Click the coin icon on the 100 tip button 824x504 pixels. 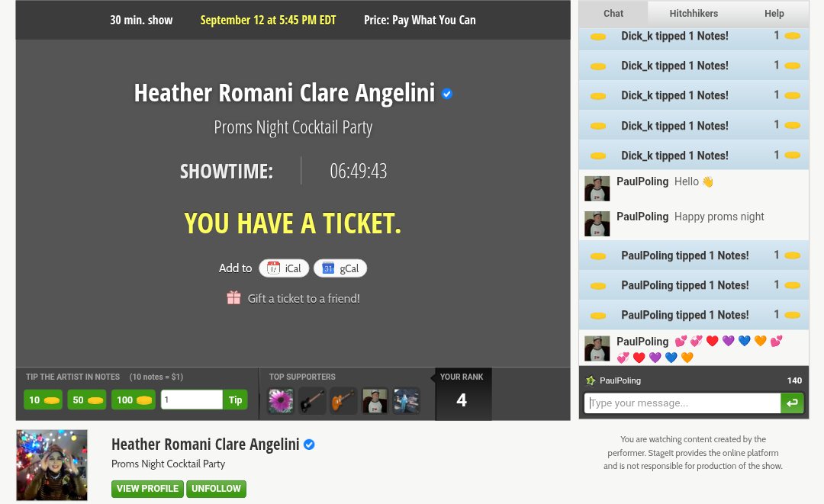tap(144, 400)
